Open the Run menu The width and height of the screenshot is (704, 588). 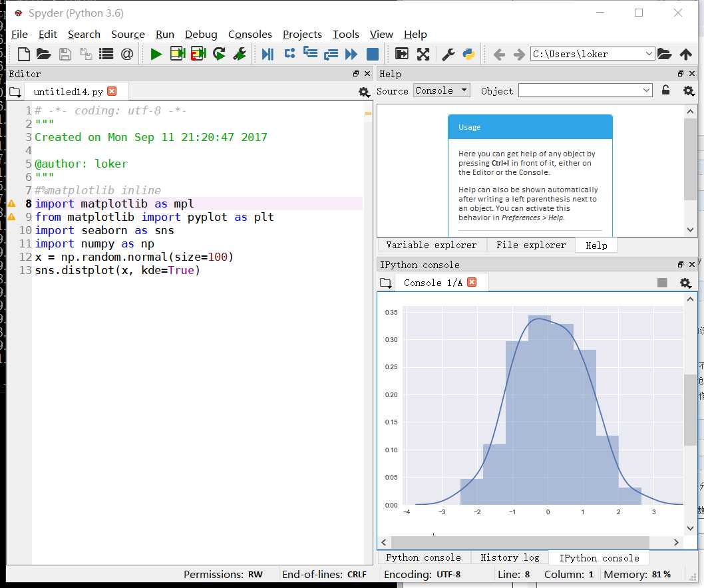coord(165,35)
